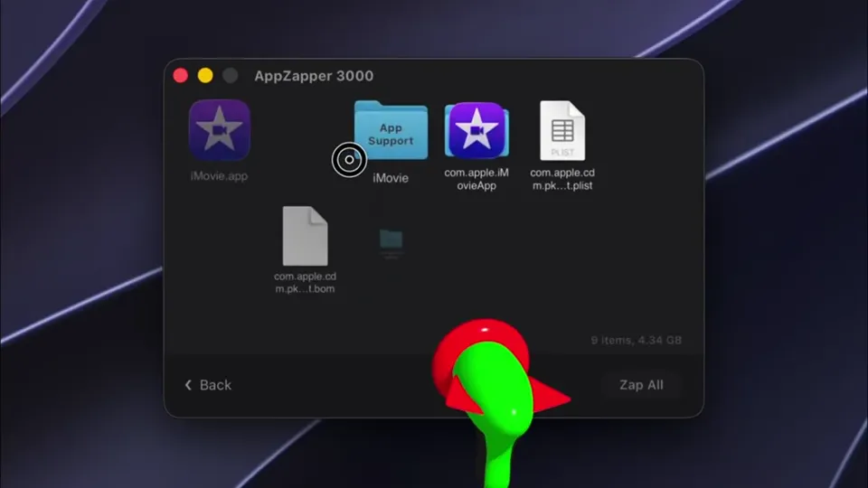Image resolution: width=868 pixels, height=488 pixels.
Task: Select the iMovie App Support folder
Action: pyautogui.click(x=391, y=130)
